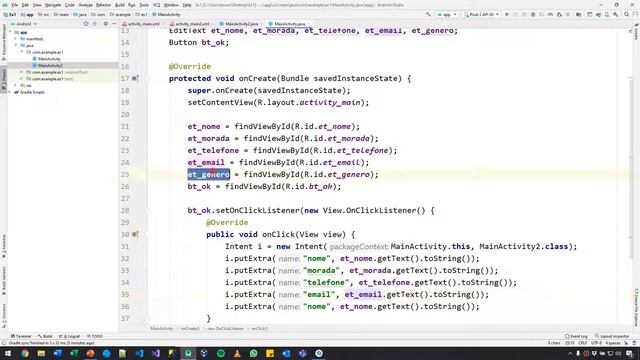The height and width of the screenshot is (360, 640).
Task: Click the Sticky Notes icon in the taskbar
Action: (270, 353)
